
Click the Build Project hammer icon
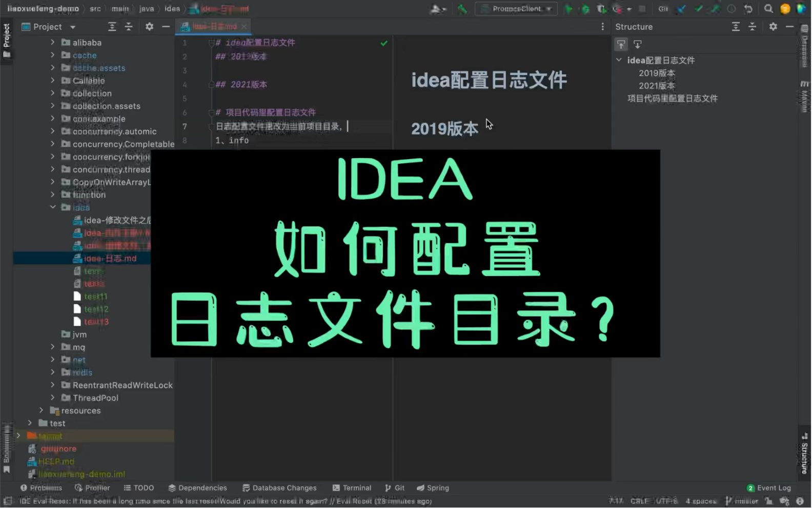[x=462, y=9]
